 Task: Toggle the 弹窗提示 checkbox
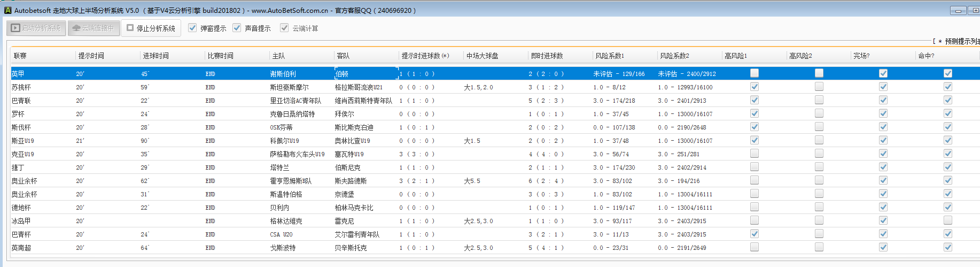click(x=192, y=28)
